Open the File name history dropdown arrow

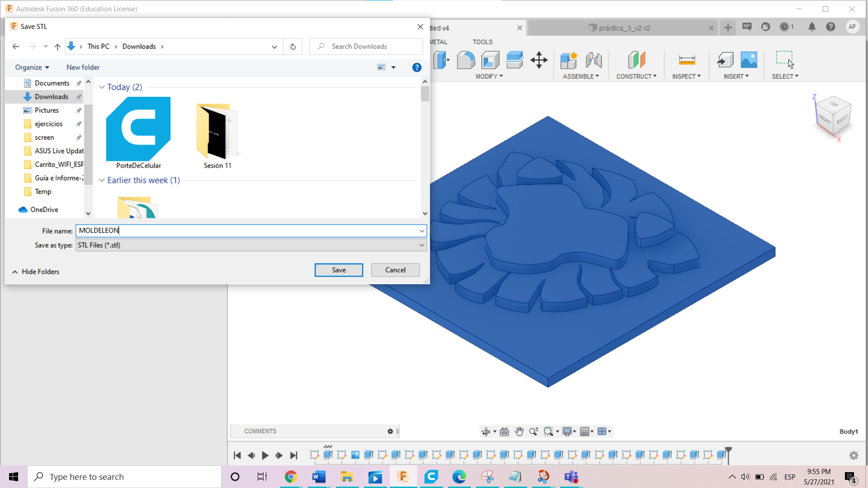(422, 230)
